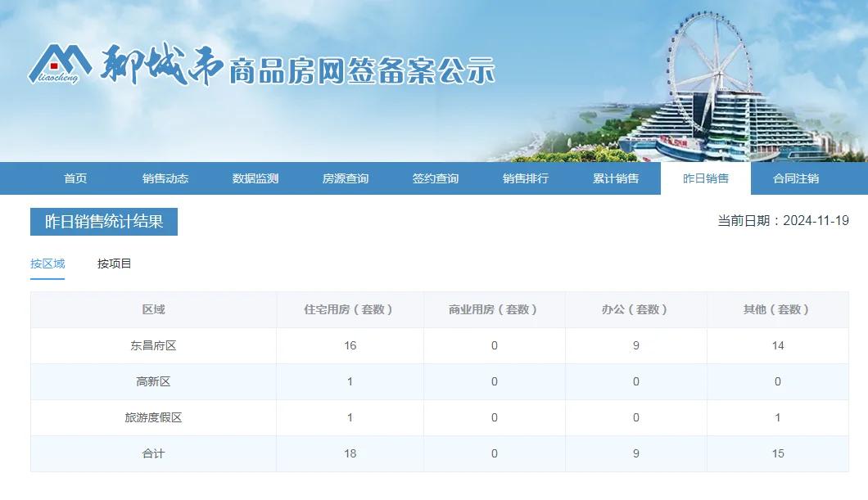Select the 旅游度假区 row label

point(153,417)
